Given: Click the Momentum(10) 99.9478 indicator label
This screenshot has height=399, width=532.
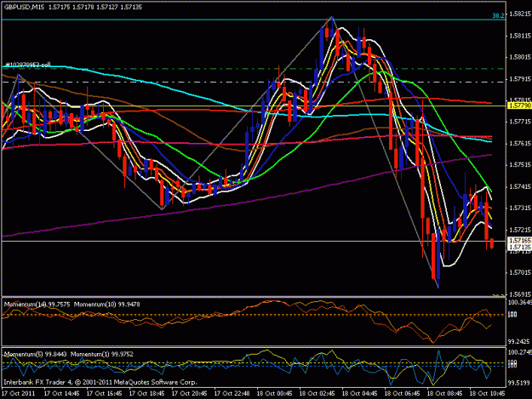Looking at the screenshot, I should pyautogui.click(x=107, y=305).
